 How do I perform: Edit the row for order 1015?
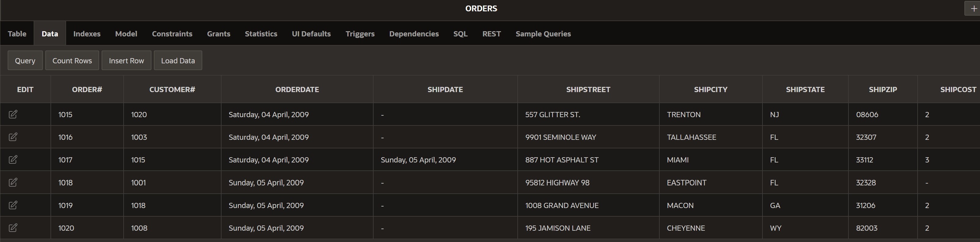(13, 114)
